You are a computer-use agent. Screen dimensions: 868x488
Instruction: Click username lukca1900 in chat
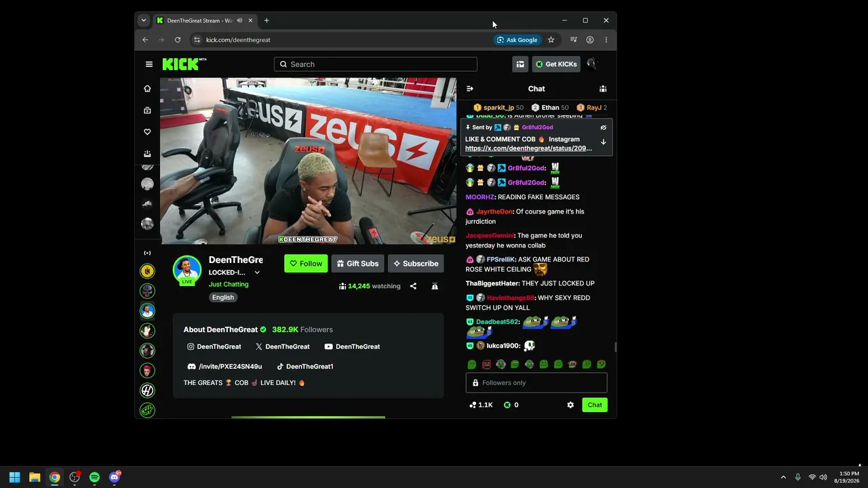[x=502, y=346]
